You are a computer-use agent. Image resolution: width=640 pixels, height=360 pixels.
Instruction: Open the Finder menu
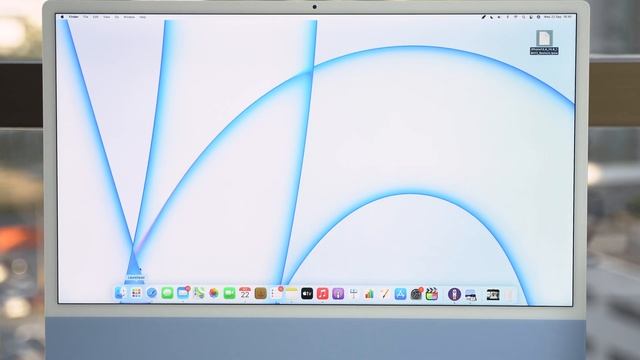coord(74,17)
